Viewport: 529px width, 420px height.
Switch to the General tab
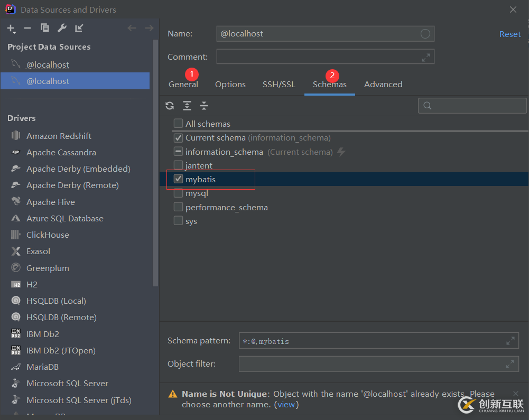pos(183,85)
